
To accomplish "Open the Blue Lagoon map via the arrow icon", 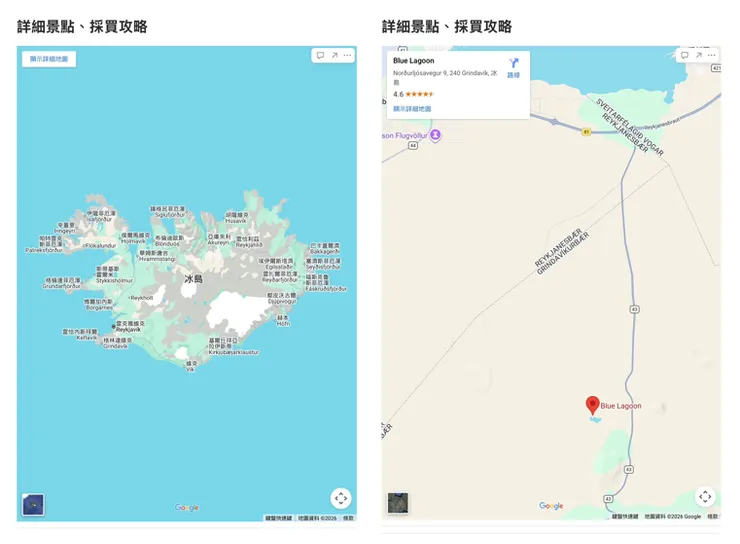I will coord(698,55).
